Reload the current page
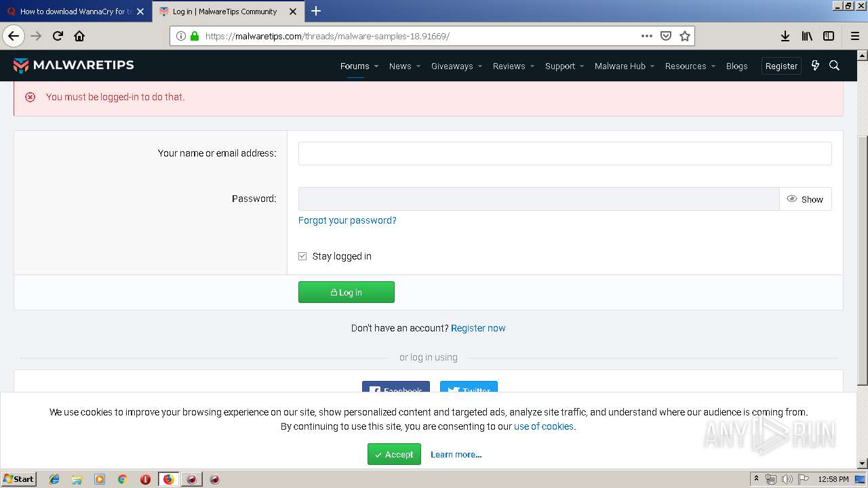 (x=58, y=36)
